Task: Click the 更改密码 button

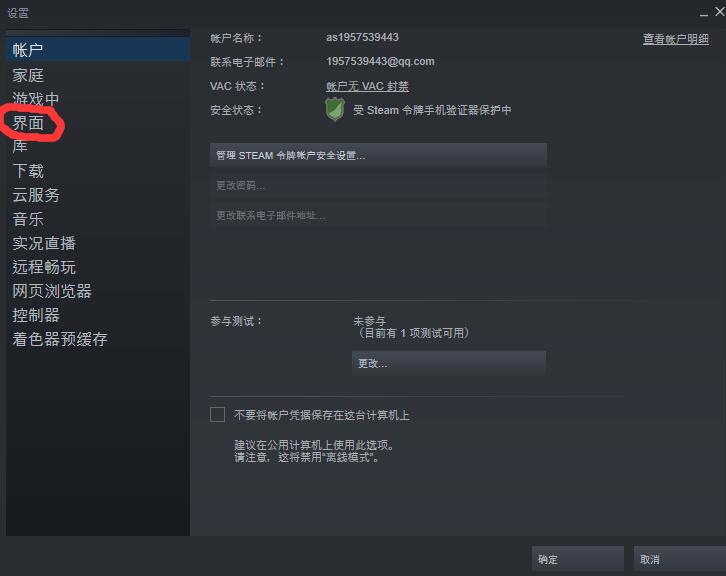Action: point(378,185)
